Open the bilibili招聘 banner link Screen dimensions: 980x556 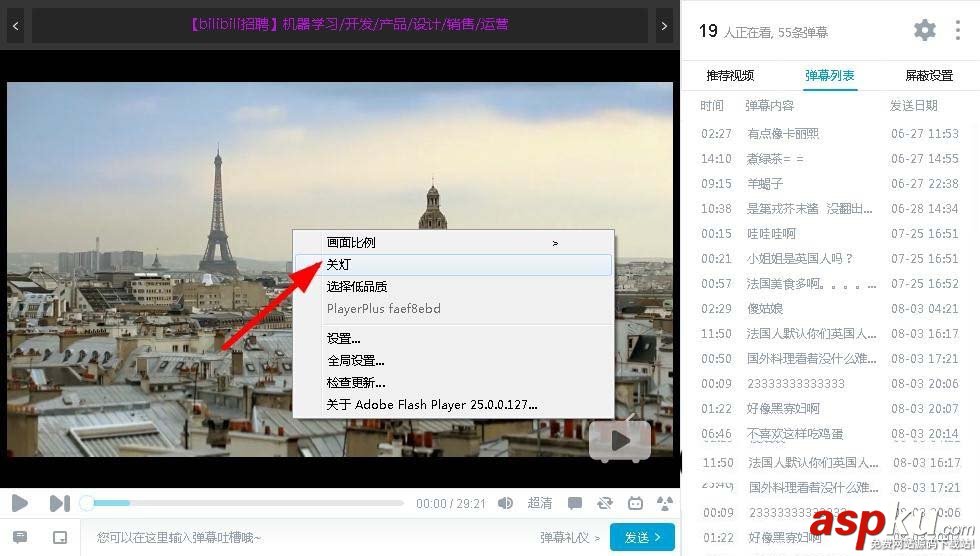point(349,24)
